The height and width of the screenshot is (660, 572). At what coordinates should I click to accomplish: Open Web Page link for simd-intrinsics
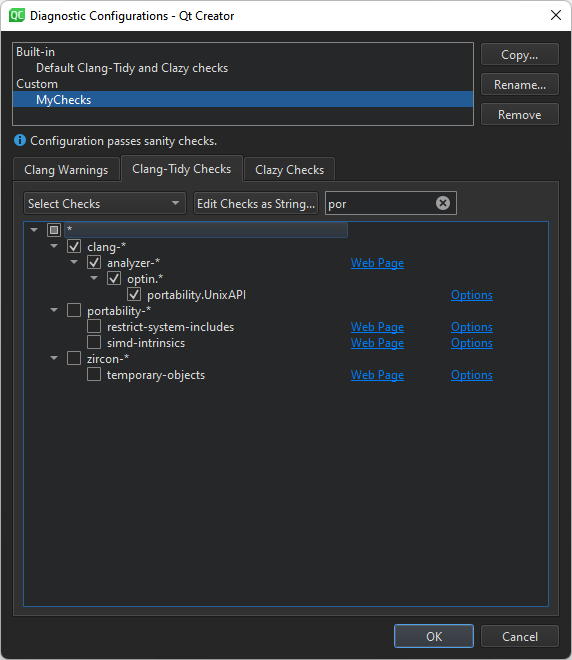377,343
